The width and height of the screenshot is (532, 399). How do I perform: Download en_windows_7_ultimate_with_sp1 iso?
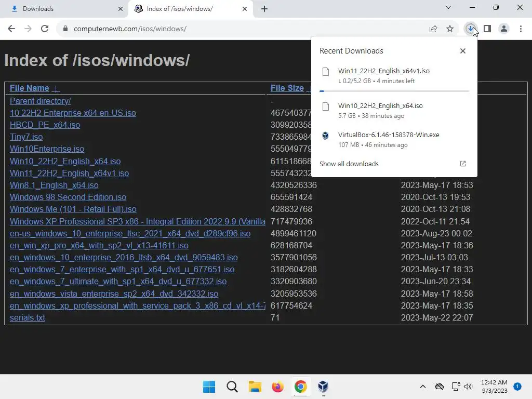(x=118, y=281)
